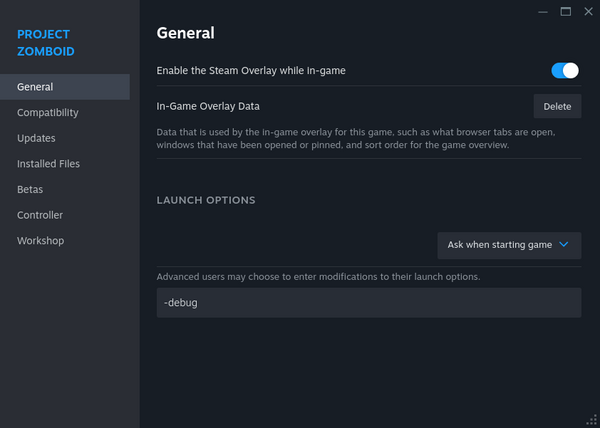The height and width of the screenshot is (428, 600).
Task: Toggle the Steam Overlay switch
Action: pos(565,70)
